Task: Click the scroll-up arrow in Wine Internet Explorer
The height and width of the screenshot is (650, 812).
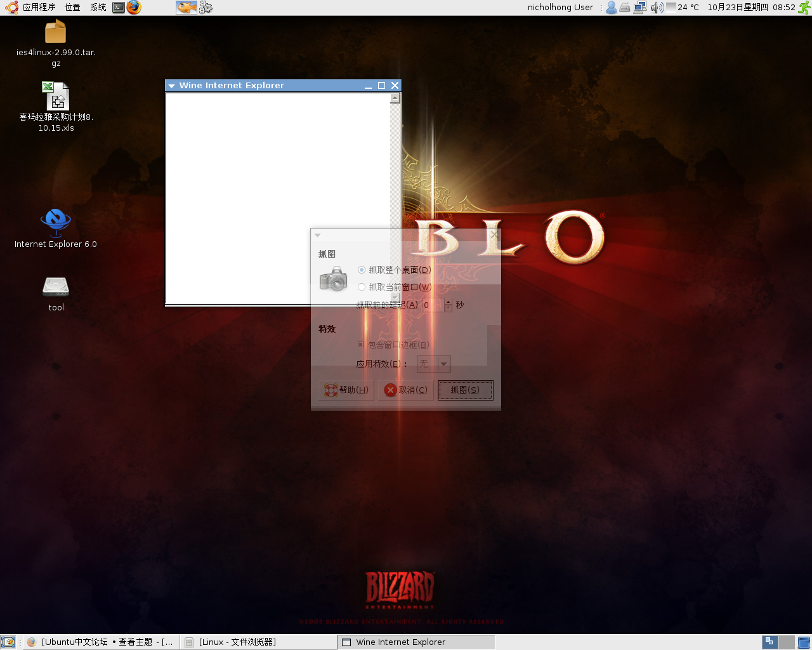Action: pyautogui.click(x=395, y=98)
